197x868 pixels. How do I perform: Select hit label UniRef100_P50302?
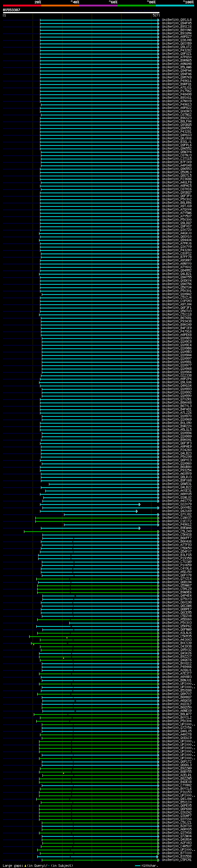coord(177,200)
